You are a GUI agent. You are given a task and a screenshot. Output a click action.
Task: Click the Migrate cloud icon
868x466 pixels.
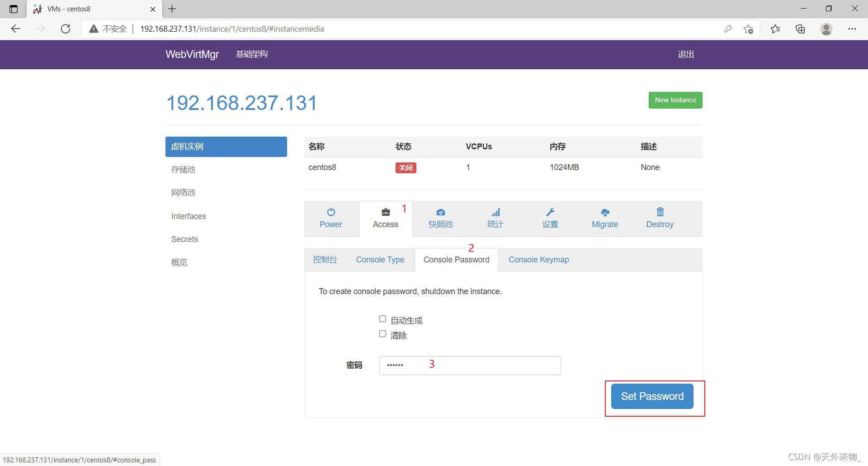[x=605, y=212]
